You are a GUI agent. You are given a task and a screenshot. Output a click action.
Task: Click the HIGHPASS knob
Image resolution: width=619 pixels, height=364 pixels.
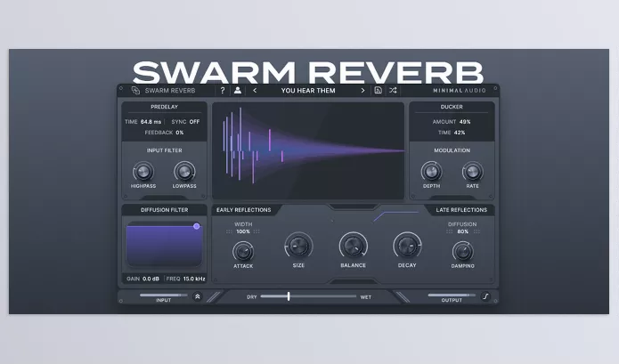click(x=143, y=172)
